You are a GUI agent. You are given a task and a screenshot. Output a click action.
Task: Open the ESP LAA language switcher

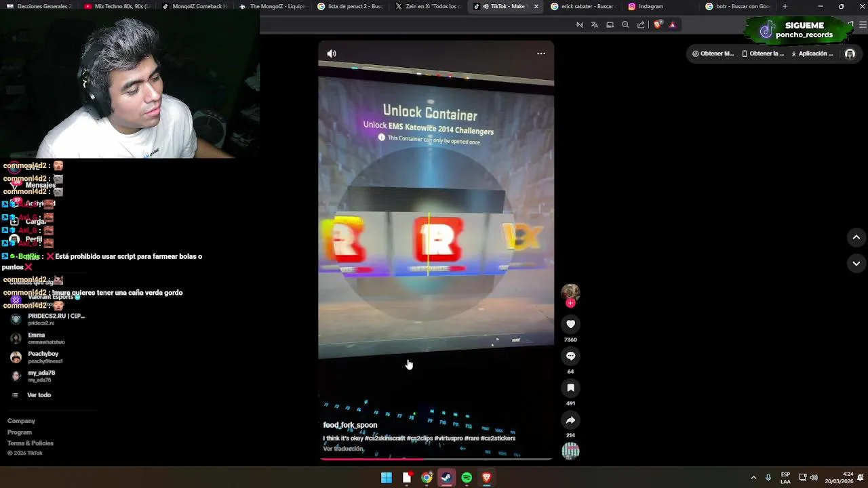[785, 478]
